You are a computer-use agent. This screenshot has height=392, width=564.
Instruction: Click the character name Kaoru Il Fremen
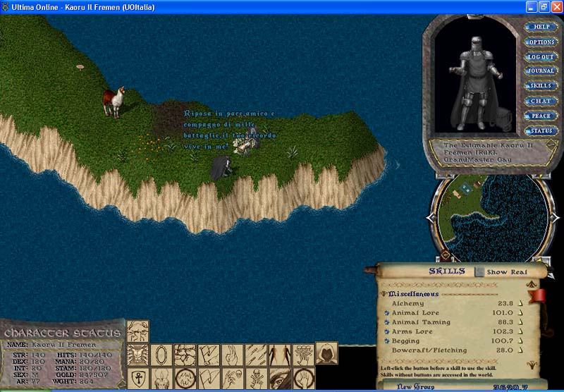coord(63,345)
